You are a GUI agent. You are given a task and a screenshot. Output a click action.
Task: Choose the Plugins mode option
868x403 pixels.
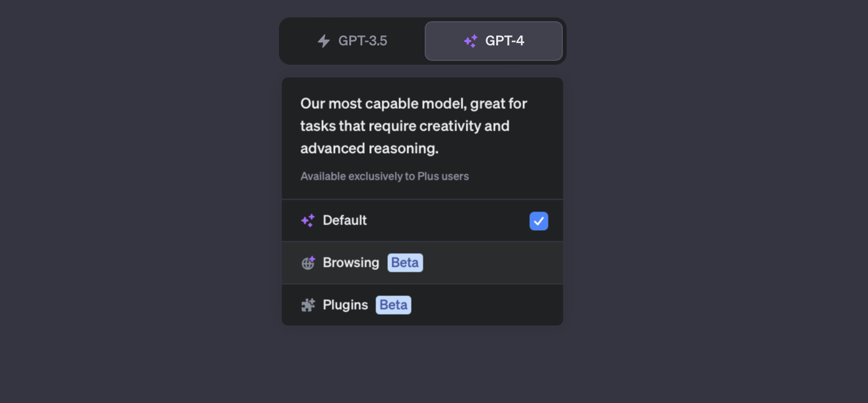(x=422, y=305)
